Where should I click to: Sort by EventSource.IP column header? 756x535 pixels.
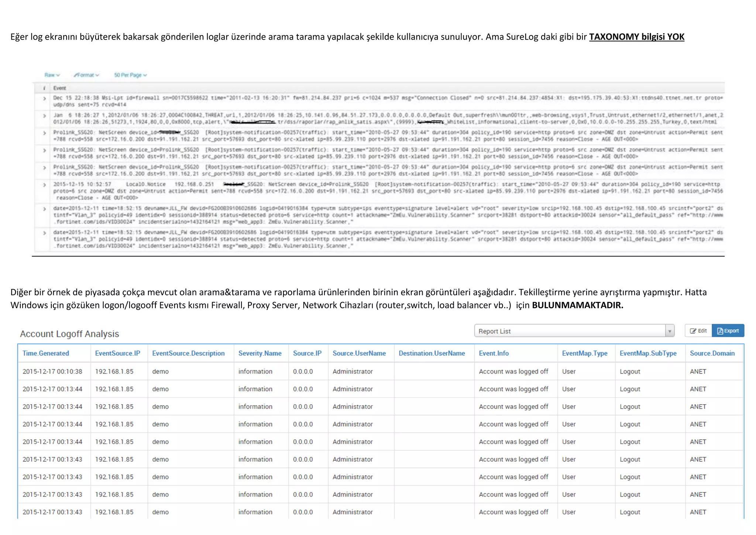[117, 353]
